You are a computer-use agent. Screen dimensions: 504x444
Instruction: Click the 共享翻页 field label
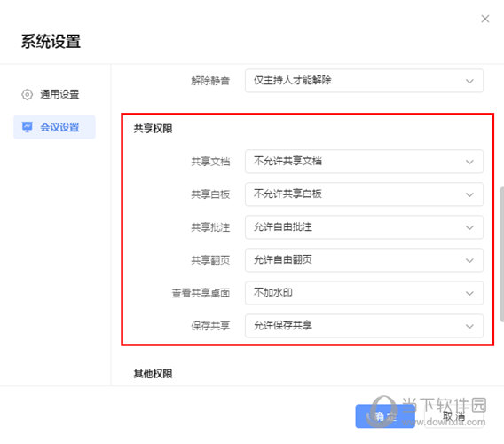point(210,260)
